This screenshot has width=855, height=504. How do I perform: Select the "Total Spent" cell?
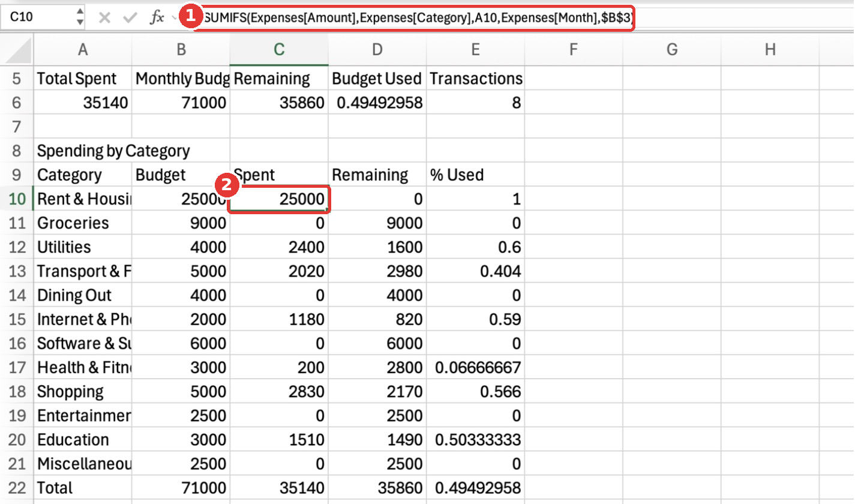pos(83,79)
